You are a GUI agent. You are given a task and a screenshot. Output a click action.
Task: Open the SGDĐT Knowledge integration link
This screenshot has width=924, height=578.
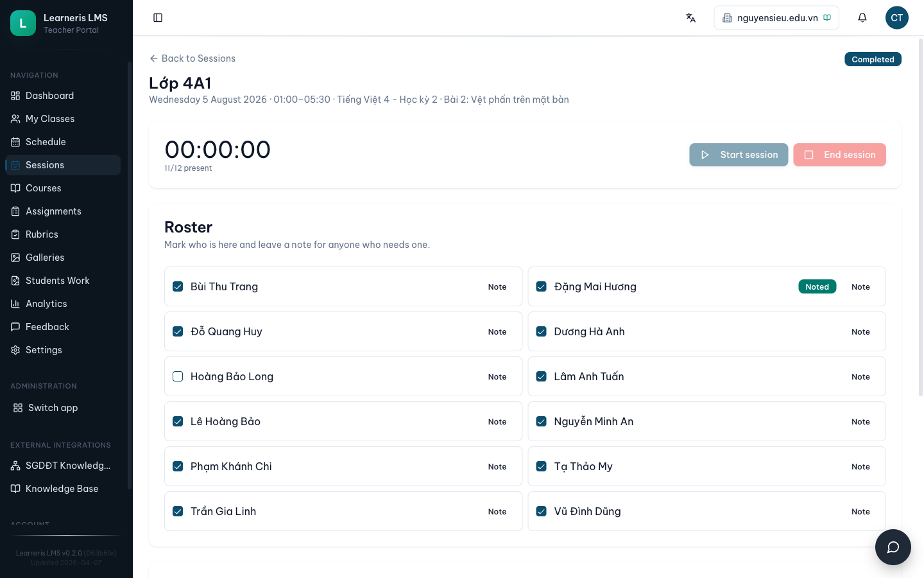coord(63,466)
